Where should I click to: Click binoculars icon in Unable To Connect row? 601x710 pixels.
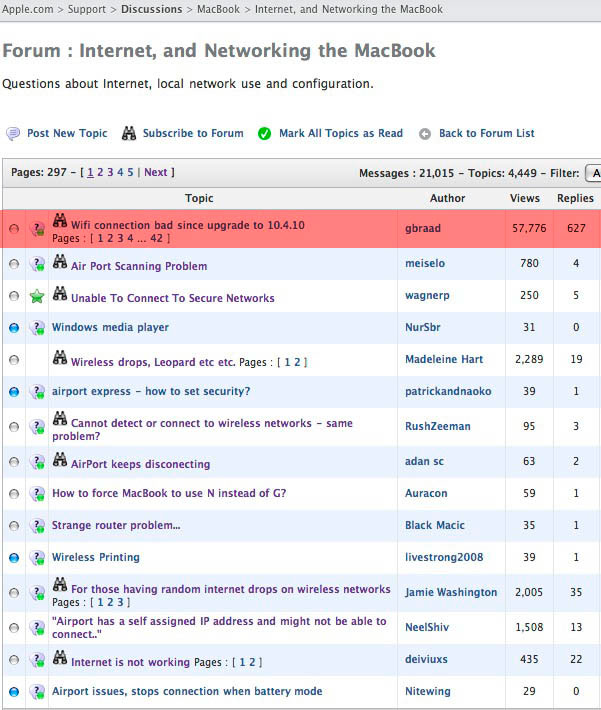point(60,293)
